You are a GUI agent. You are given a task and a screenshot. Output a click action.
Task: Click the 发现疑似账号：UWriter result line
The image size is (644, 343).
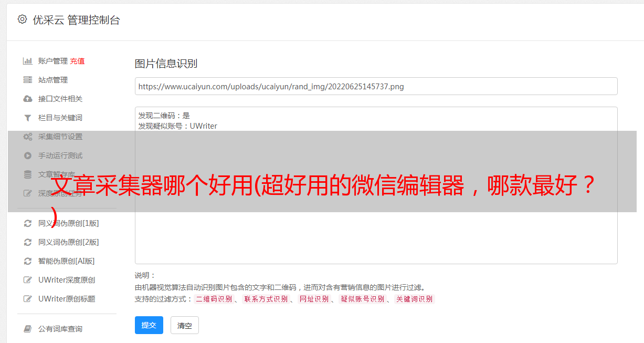click(x=177, y=126)
